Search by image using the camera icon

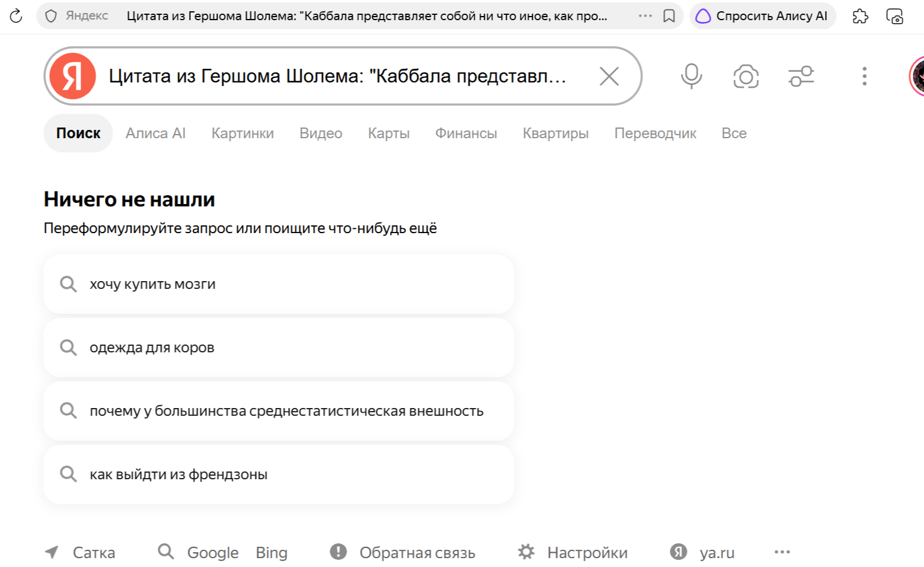pos(746,77)
